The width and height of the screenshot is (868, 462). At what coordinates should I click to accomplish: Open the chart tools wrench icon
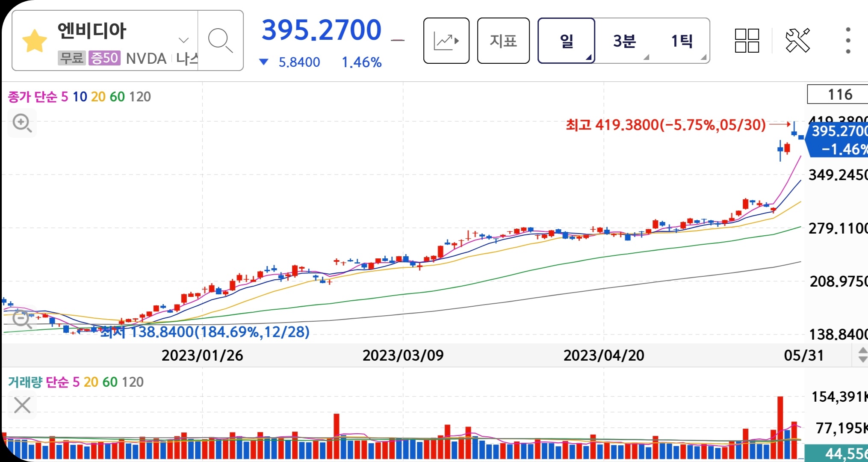tap(797, 41)
